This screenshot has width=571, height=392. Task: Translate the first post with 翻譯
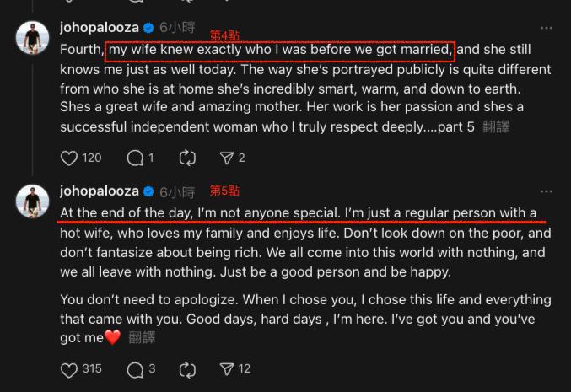click(496, 127)
